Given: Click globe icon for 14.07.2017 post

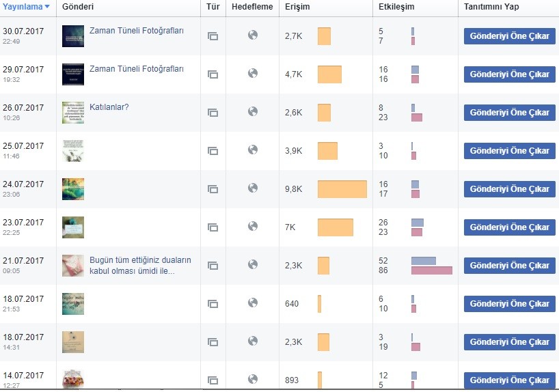Looking at the screenshot, I should pyautogui.click(x=253, y=379).
